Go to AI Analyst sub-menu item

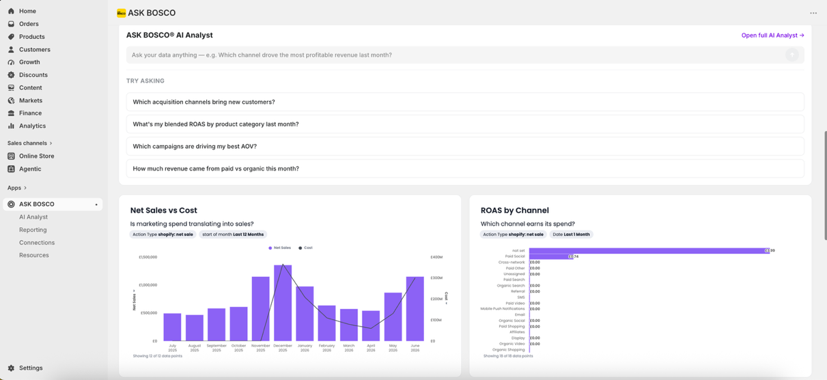coord(33,217)
